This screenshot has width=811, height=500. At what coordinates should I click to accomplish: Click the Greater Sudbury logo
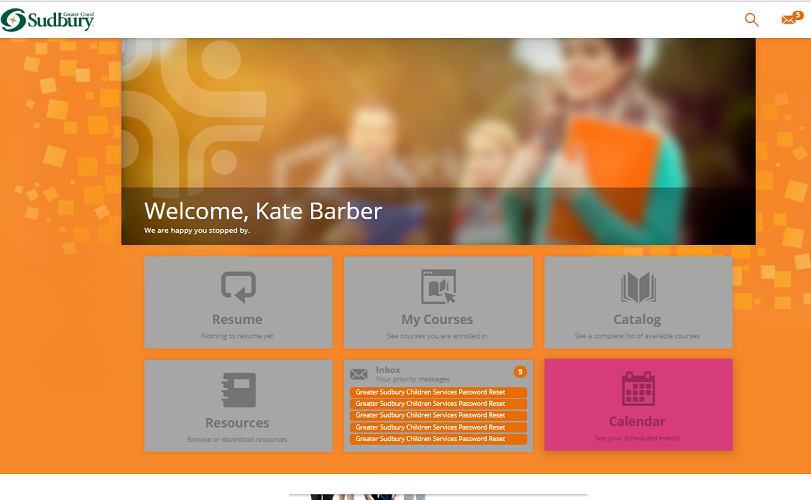[x=48, y=18]
